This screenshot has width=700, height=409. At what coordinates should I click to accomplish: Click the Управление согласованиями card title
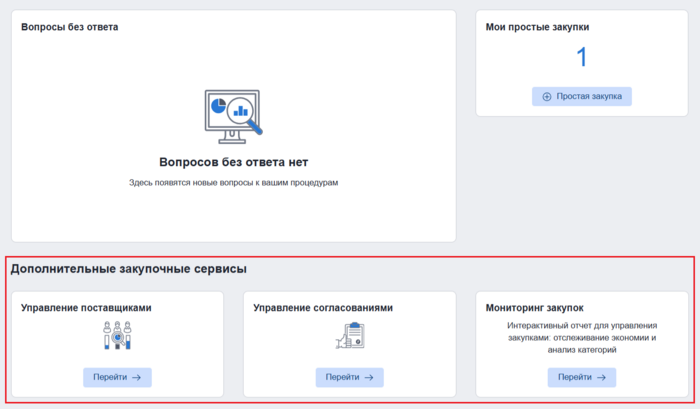pyautogui.click(x=323, y=308)
